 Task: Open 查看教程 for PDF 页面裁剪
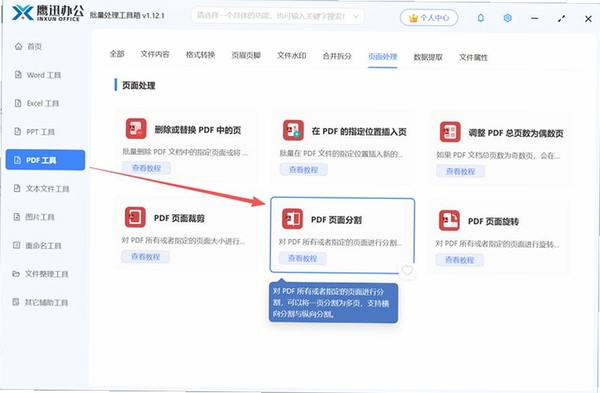click(x=145, y=256)
